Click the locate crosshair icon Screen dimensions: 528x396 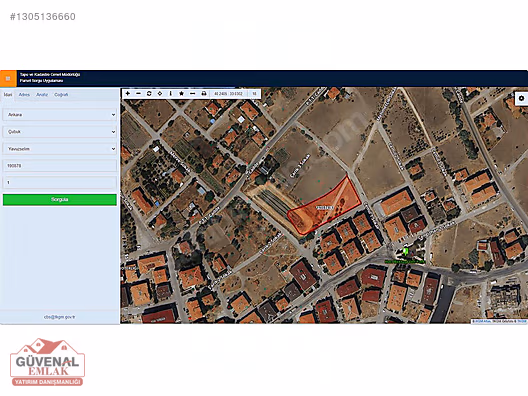pyautogui.click(x=160, y=94)
